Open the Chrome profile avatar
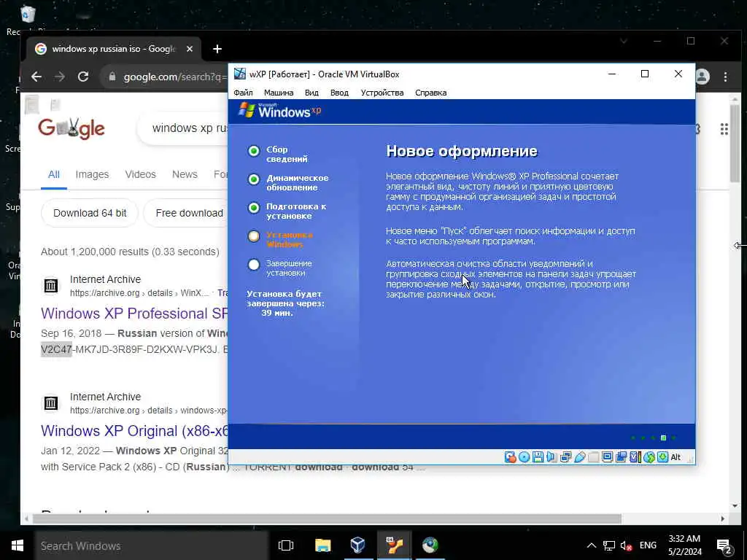Image resolution: width=747 pixels, height=560 pixels. tap(703, 77)
